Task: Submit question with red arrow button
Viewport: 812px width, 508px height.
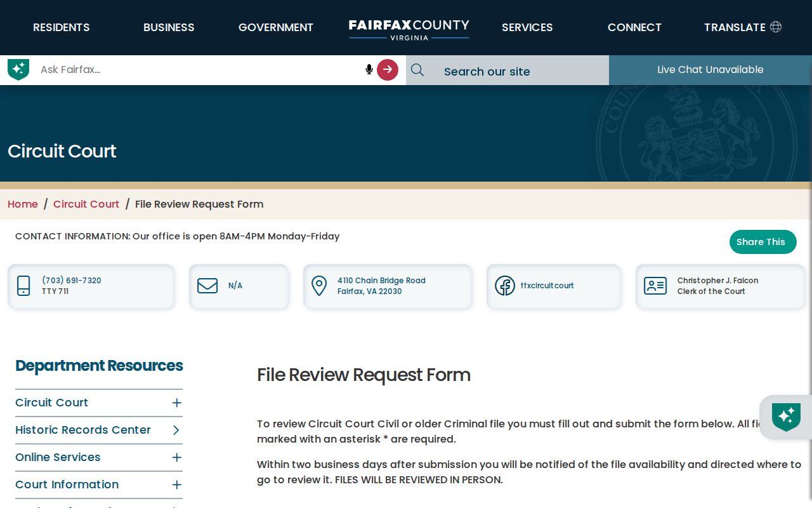Action: click(x=388, y=70)
